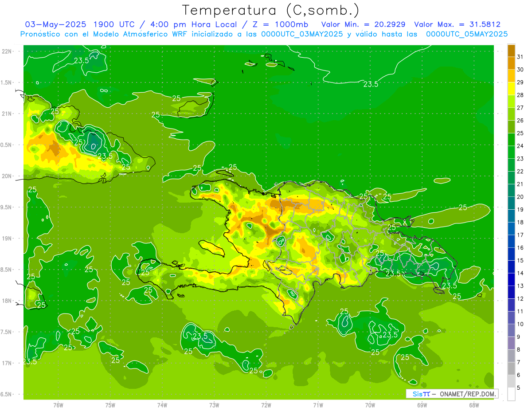The image size is (532, 411).
Task: Select the olive green swatch between 25 and 26
Action: point(511,127)
